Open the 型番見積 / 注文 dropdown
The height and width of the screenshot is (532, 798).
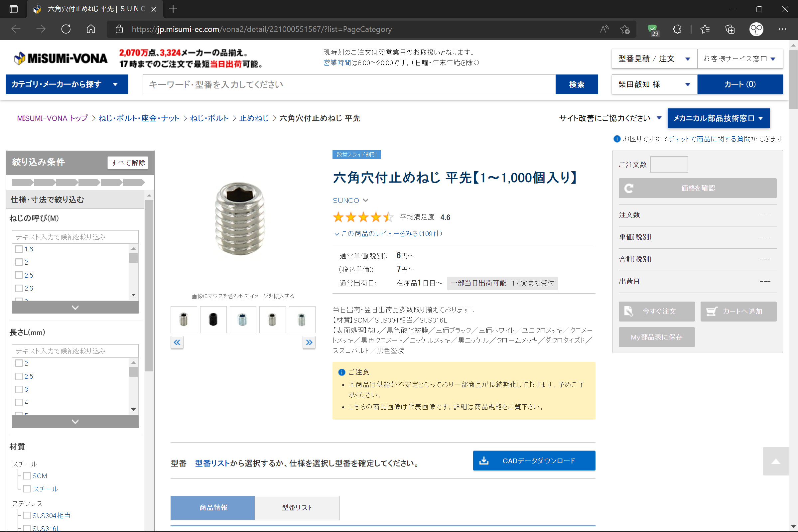point(654,59)
